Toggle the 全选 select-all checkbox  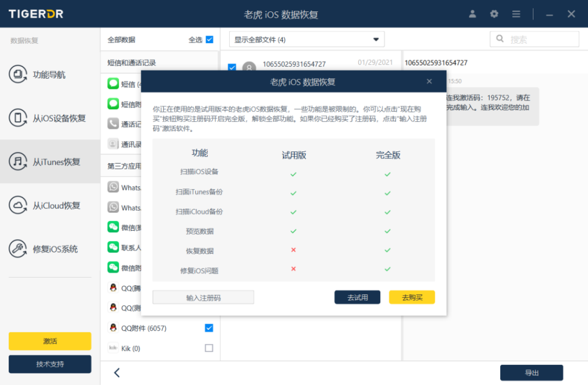coord(209,40)
